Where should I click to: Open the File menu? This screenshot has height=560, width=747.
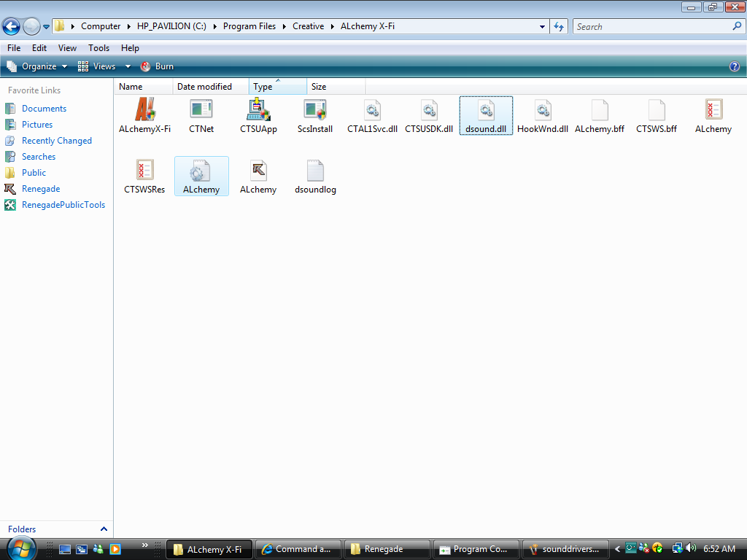point(14,48)
